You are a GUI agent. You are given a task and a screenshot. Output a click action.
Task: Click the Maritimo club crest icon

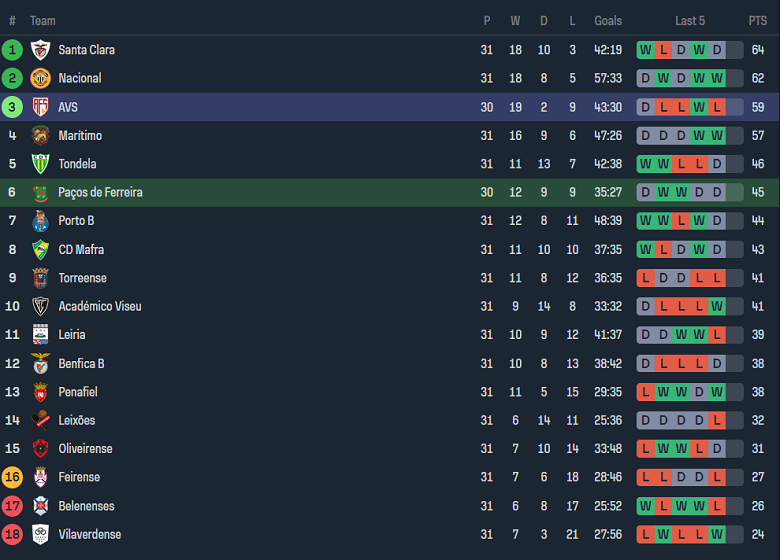40,135
